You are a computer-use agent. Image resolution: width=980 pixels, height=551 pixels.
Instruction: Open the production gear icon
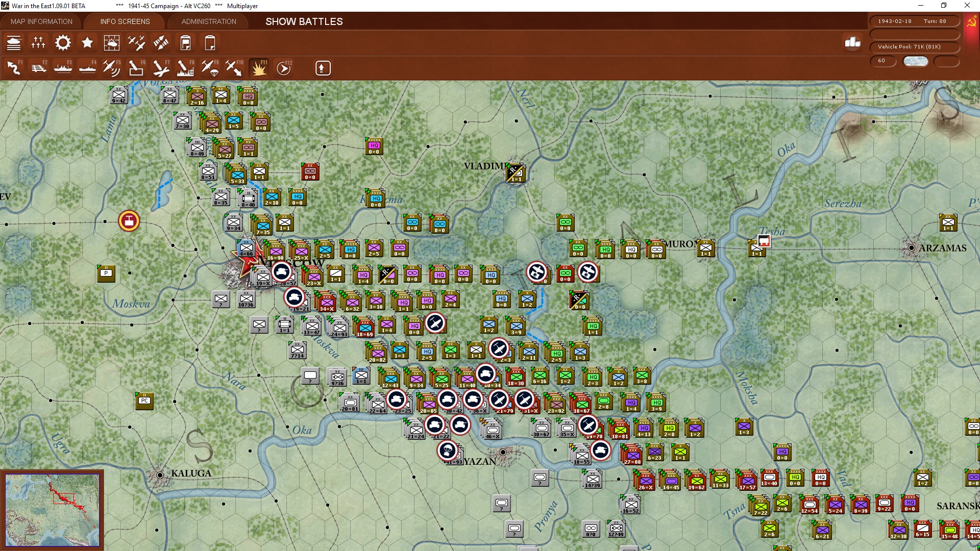pos(63,43)
